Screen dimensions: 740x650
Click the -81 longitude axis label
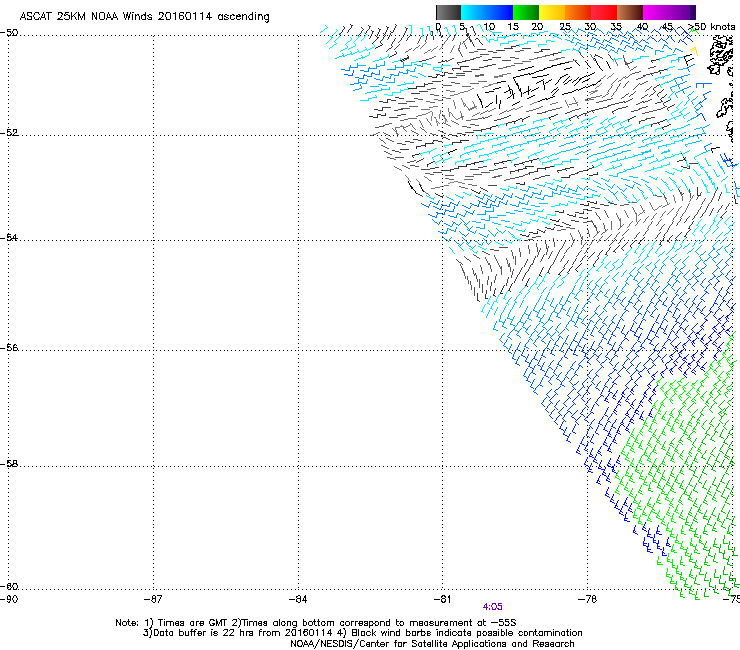[442, 599]
